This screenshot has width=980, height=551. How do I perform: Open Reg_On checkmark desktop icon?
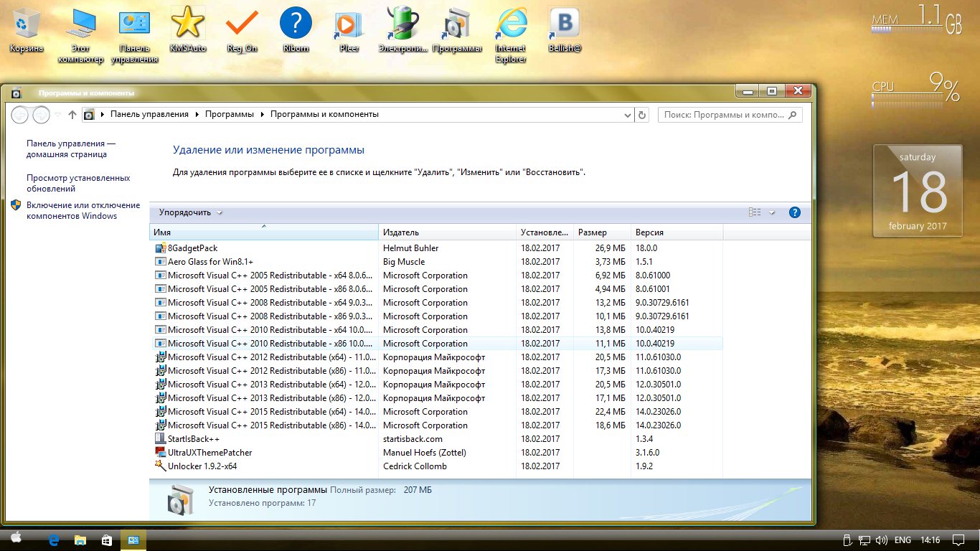point(242,31)
